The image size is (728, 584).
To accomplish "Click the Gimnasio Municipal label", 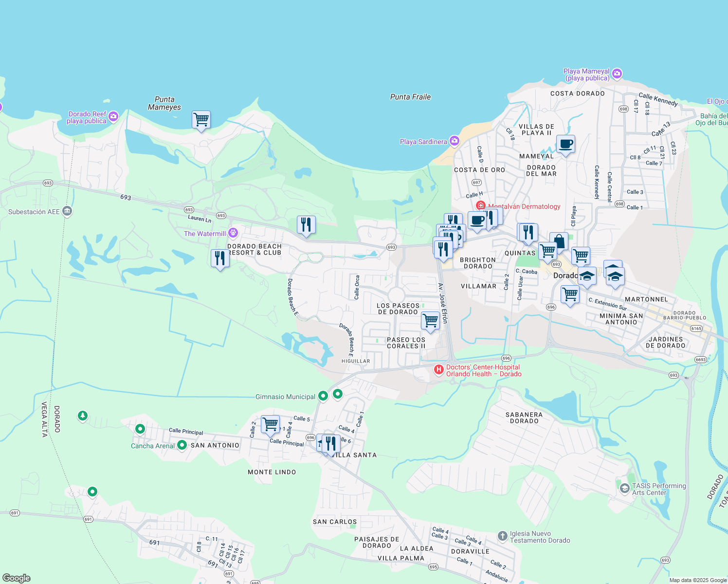I will point(285,397).
